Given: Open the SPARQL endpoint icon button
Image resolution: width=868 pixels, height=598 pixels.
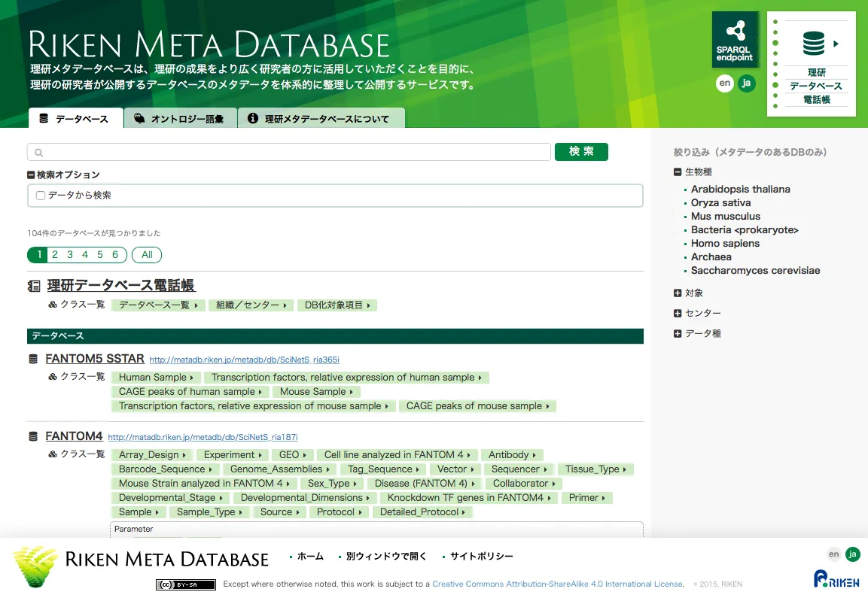Looking at the screenshot, I should (x=735, y=39).
